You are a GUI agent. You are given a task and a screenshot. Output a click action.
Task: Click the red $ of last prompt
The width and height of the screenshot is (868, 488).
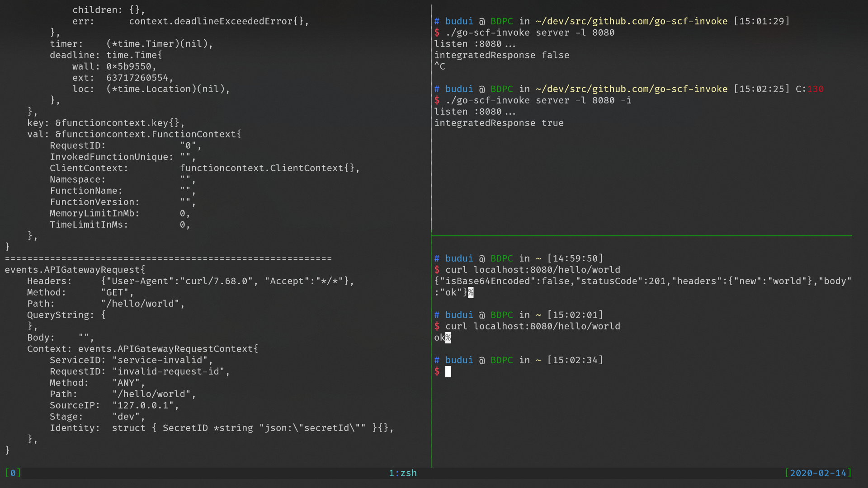[x=437, y=371]
